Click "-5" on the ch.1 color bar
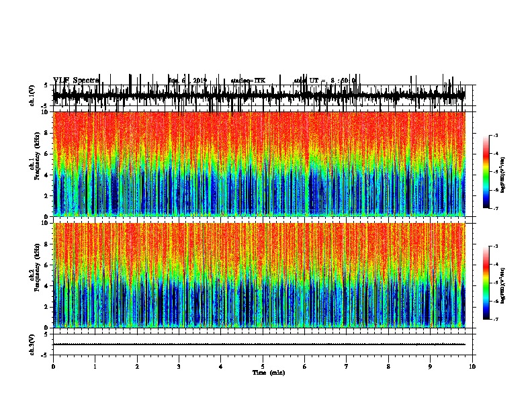 (495, 172)
